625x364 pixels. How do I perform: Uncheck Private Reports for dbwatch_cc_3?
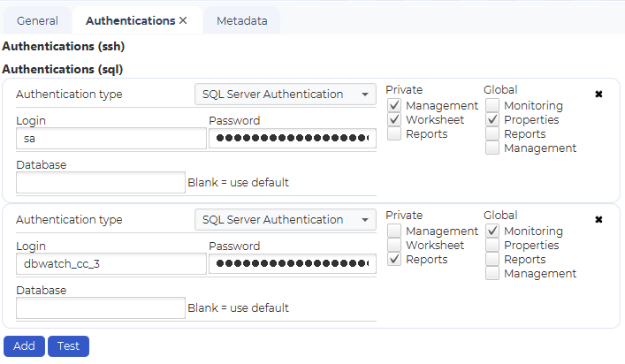click(394, 260)
